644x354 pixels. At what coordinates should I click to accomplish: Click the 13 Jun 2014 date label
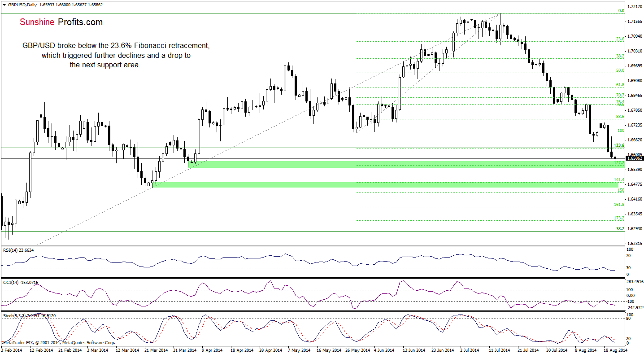414,350
